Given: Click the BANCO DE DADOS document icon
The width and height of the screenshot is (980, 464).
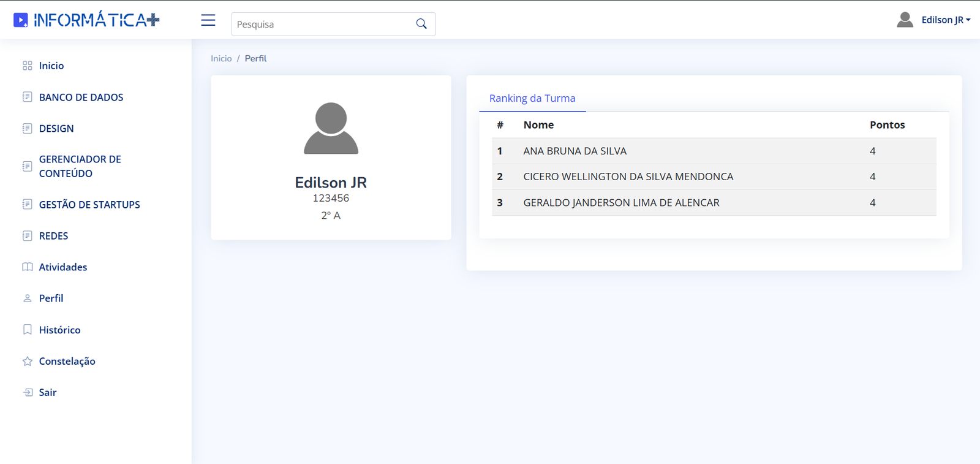Looking at the screenshot, I should (28, 97).
